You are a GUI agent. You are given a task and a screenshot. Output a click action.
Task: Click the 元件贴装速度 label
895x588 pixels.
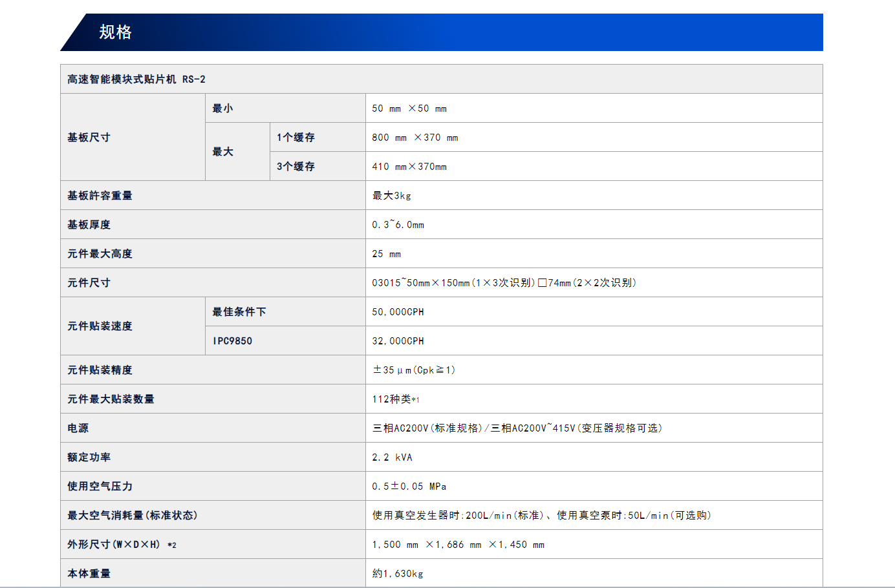(100, 326)
